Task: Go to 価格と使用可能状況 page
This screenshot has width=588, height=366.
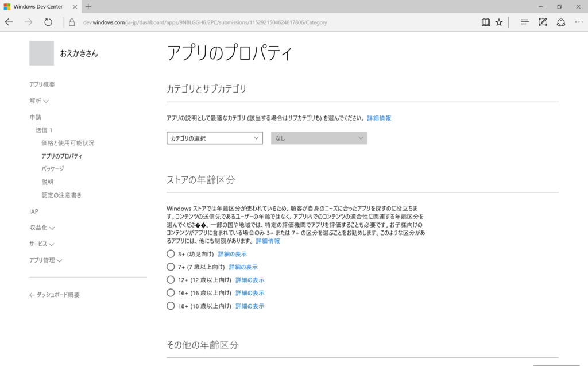Action: [68, 143]
